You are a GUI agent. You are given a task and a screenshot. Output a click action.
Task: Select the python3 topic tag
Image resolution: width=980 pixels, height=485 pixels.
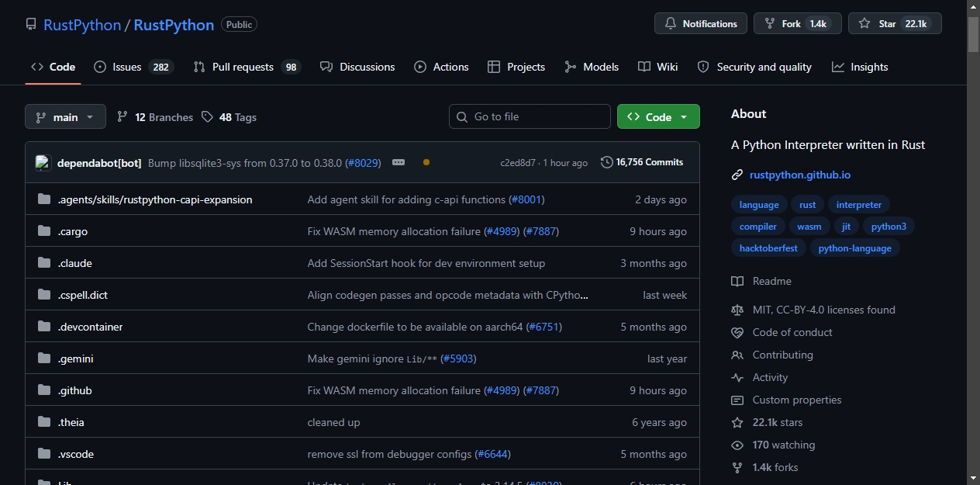[x=889, y=227]
